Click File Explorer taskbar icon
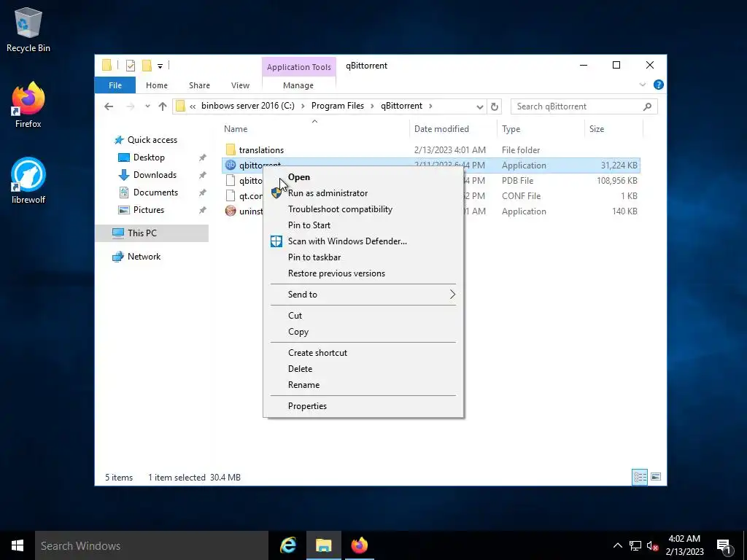Viewport: 747px width, 560px height. click(323, 545)
